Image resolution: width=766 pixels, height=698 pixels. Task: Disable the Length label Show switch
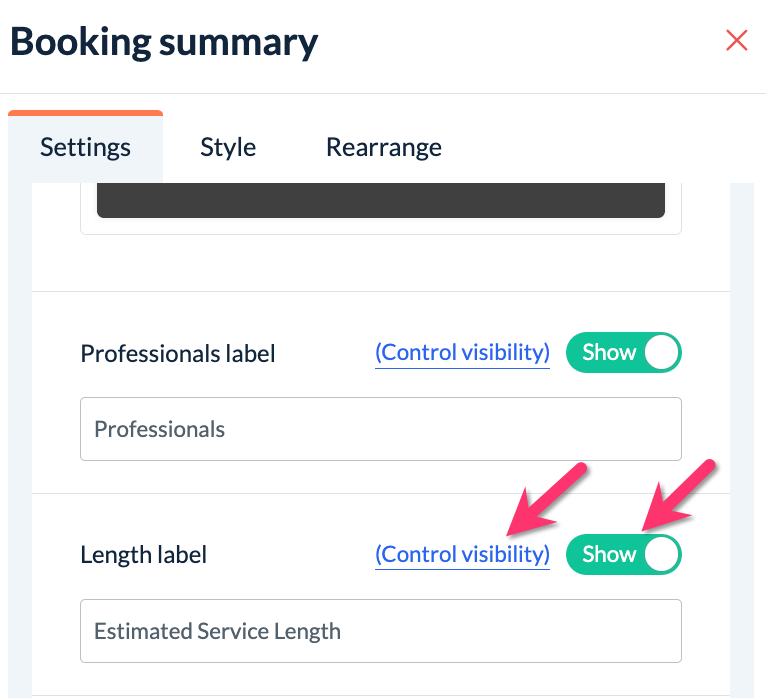coord(623,554)
